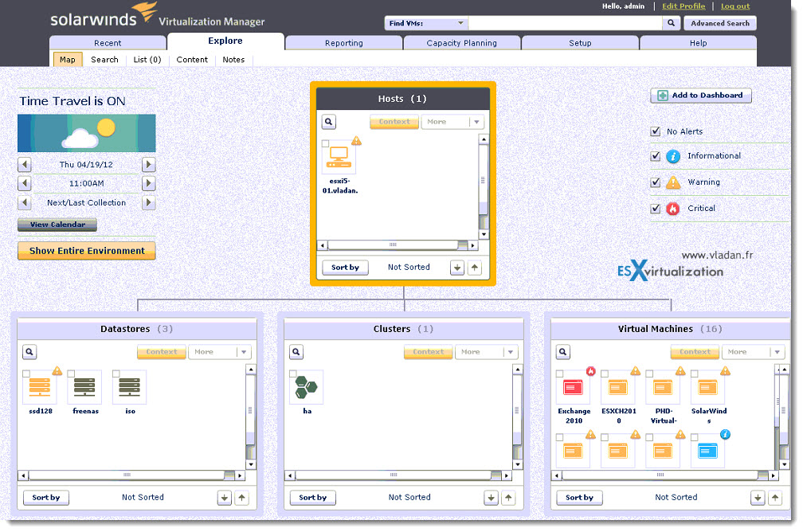
Task: Click into the Find VMs search field
Action: coord(565,23)
